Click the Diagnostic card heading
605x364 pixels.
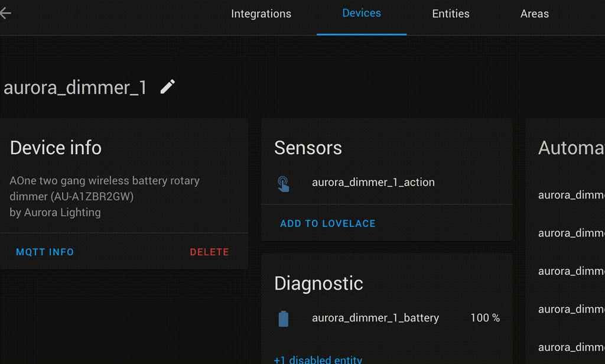(x=318, y=284)
